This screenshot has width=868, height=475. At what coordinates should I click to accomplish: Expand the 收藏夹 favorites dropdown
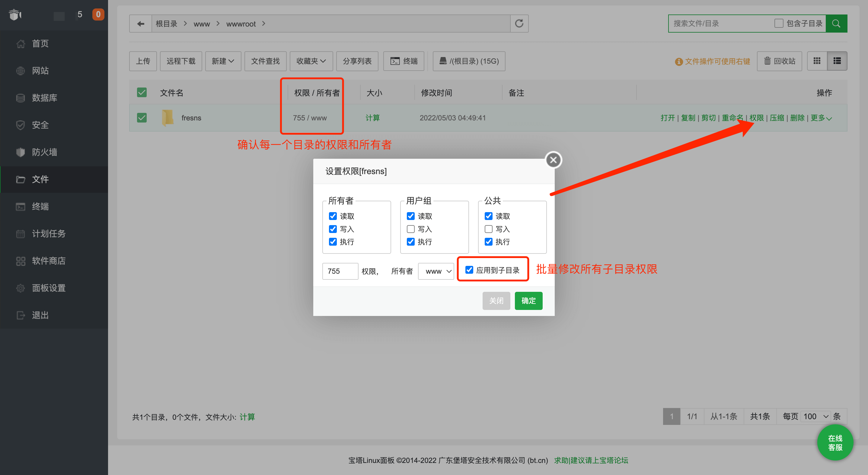point(311,61)
